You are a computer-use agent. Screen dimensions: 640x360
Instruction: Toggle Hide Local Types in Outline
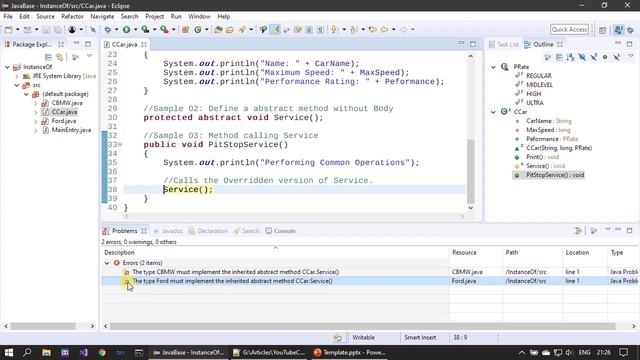pyautogui.click(x=617, y=57)
